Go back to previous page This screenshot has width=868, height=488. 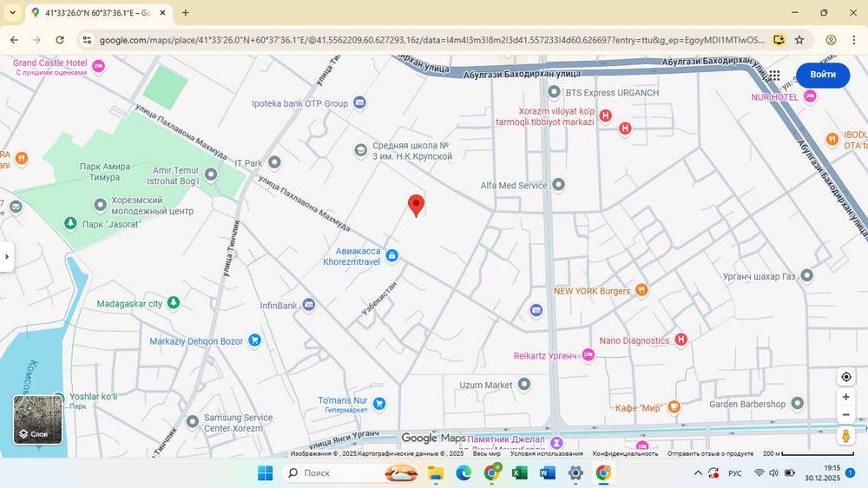point(14,40)
